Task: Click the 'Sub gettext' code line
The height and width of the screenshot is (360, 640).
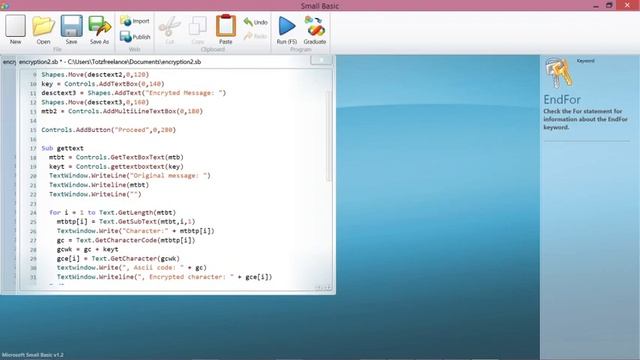Action: [62, 148]
